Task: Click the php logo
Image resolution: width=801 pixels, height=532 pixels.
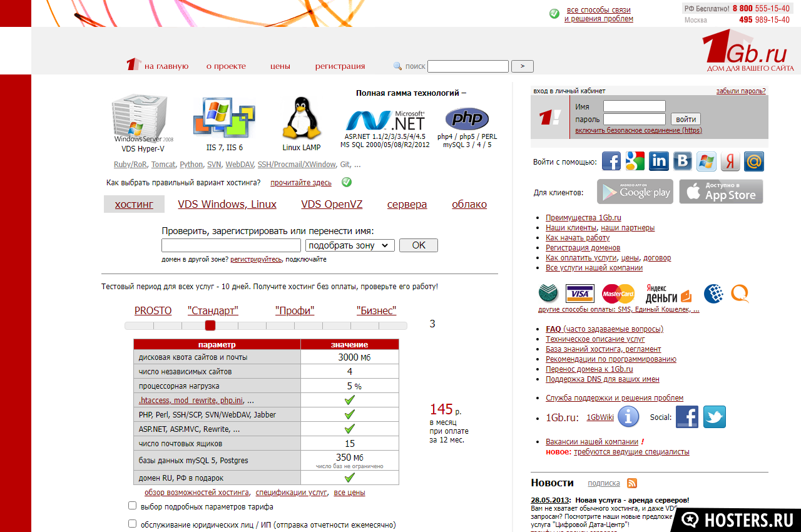Action: (x=467, y=118)
